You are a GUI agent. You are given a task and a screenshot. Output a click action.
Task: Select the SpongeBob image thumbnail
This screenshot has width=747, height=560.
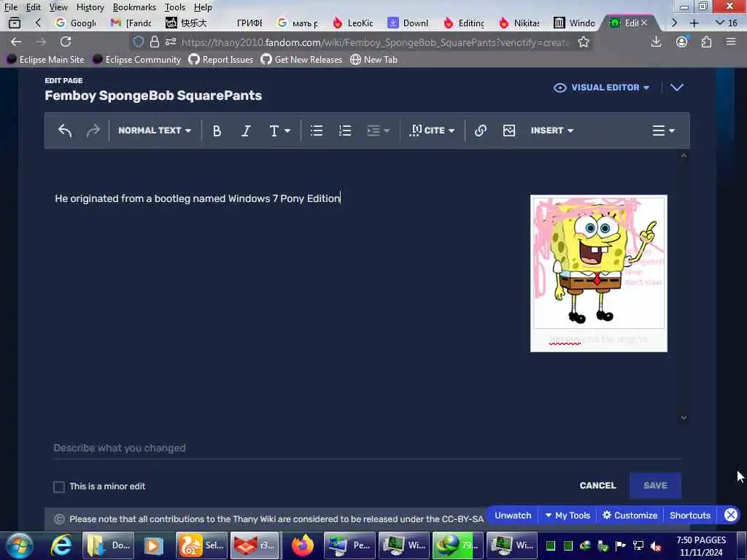tap(599, 262)
